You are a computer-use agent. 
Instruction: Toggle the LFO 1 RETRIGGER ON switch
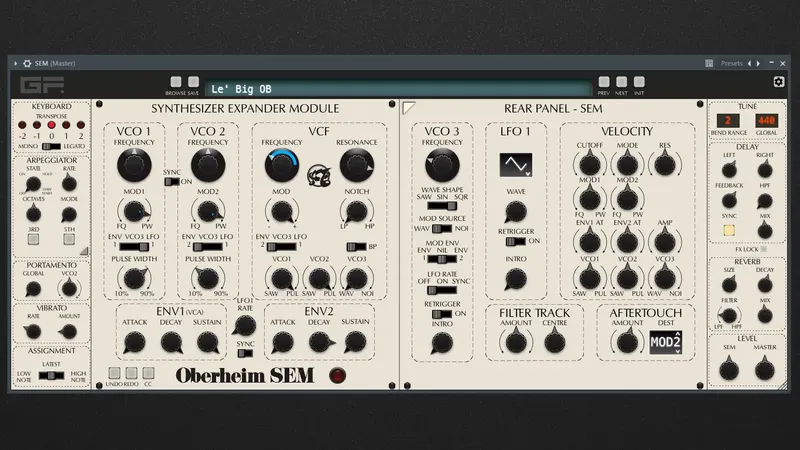tap(515, 241)
